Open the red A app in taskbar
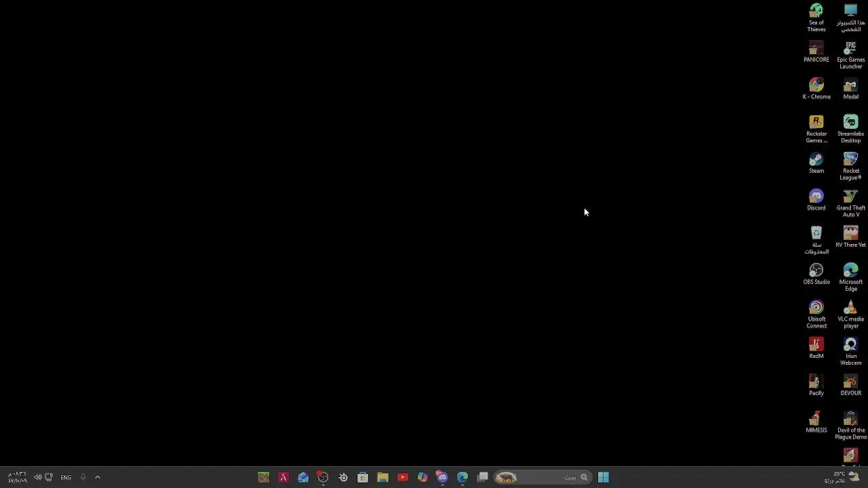 pos(283,477)
